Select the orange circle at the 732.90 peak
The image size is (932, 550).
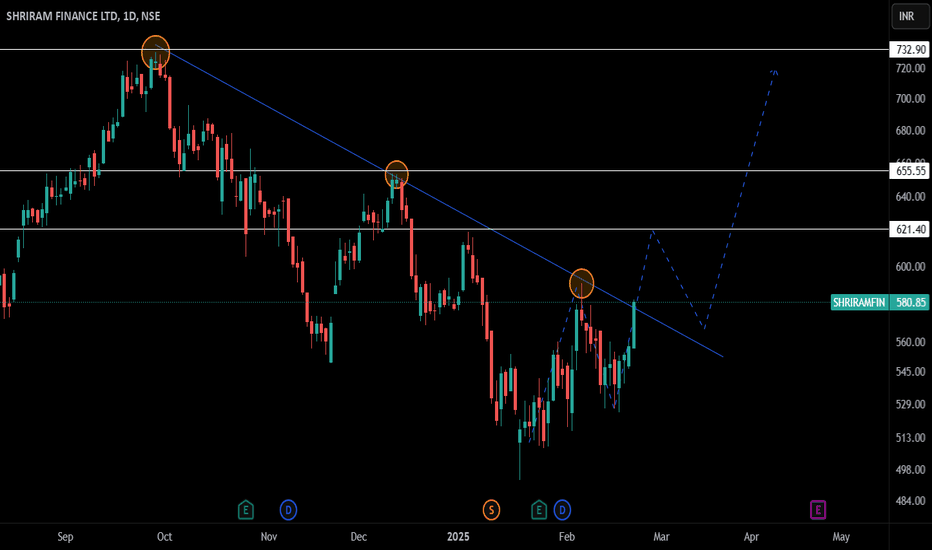tap(156, 52)
